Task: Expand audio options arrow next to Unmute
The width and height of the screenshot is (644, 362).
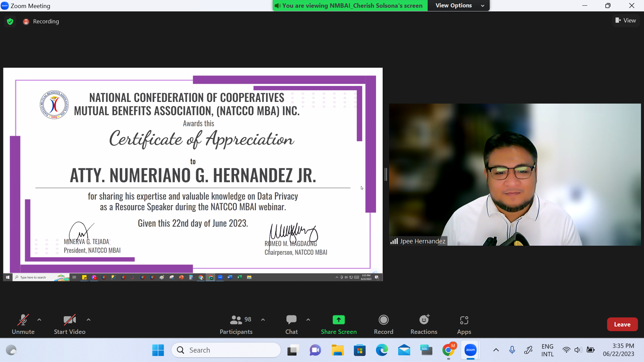Action: [x=39, y=320]
